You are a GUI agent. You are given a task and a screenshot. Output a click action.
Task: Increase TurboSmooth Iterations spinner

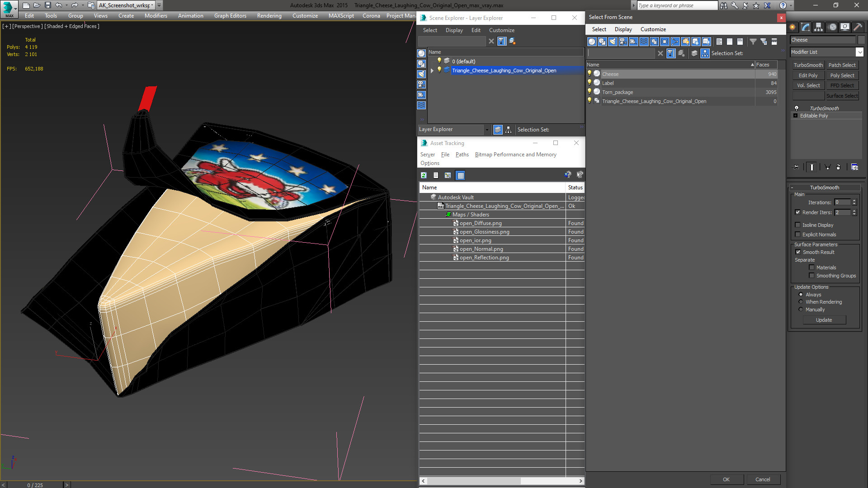[x=854, y=201]
